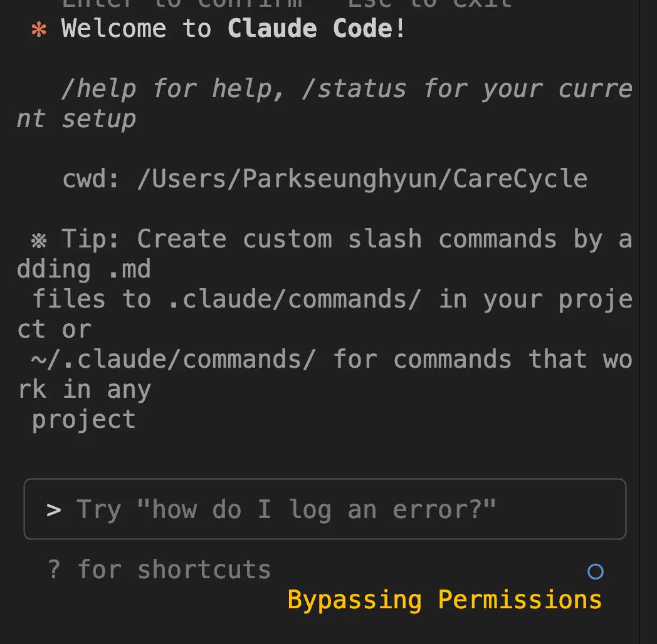Click the /status command text
The image size is (657, 644).
[354, 89]
